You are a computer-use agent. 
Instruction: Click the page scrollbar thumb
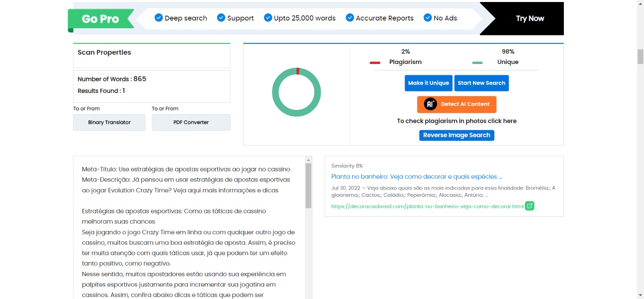[640, 57]
